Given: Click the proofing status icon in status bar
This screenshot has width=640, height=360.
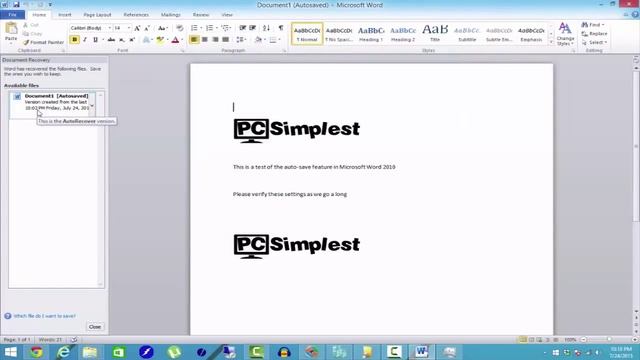Looking at the screenshot, I should (x=74, y=340).
